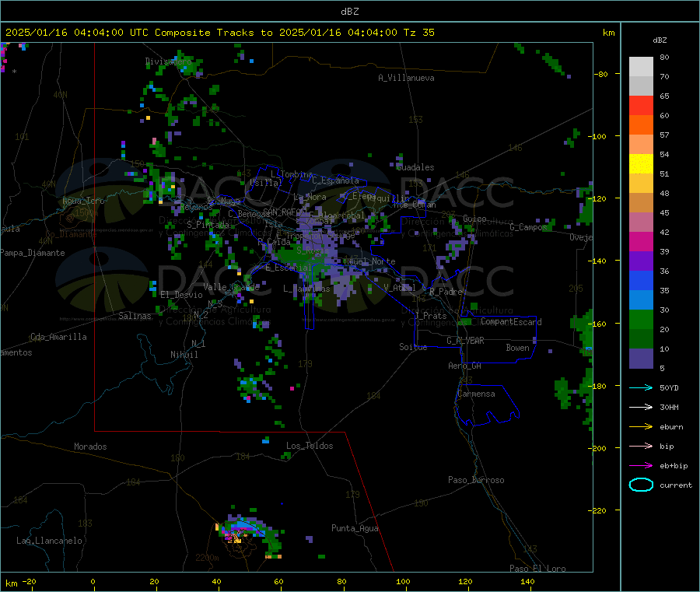This screenshot has width=700, height=592.
Task: Click the 'Lag.Llancanelo' map label
Action: 49,541
